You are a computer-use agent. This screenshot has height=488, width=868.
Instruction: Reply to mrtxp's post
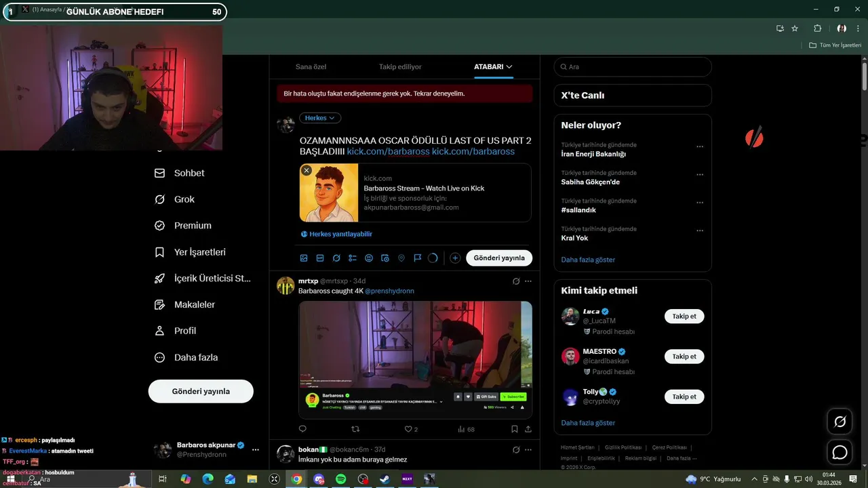(302, 429)
